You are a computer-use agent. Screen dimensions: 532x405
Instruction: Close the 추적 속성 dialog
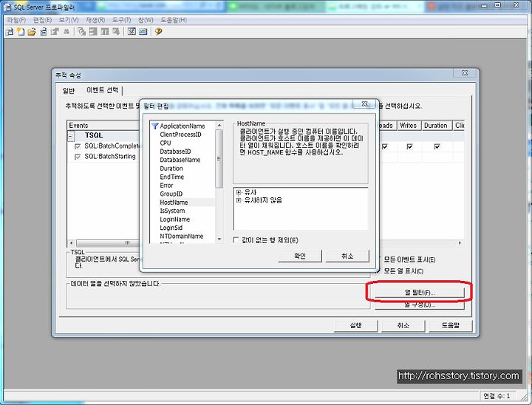[465, 73]
